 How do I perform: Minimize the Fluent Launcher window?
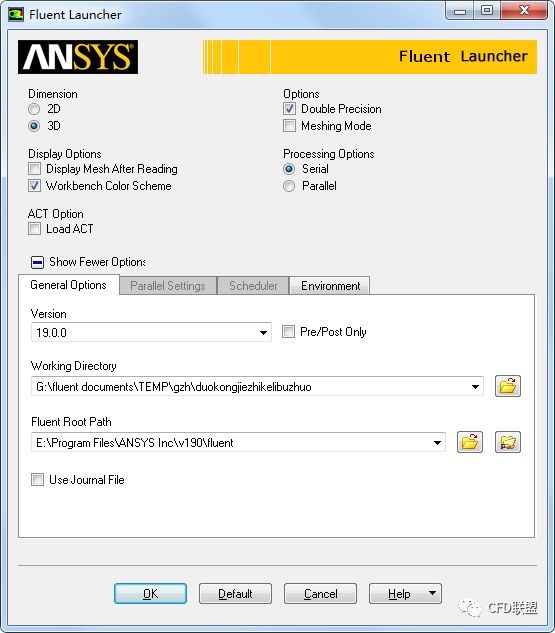point(460,11)
